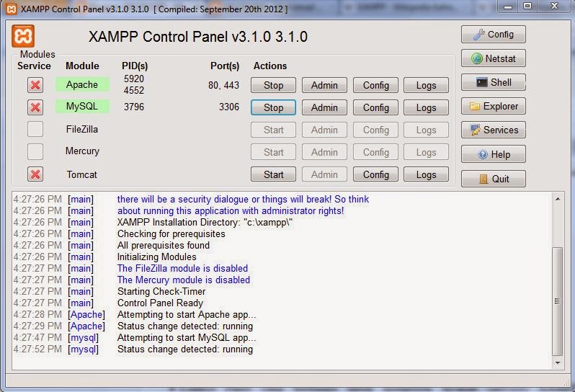
Task: Click MySQL PID "3796"
Action: pos(134,107)
